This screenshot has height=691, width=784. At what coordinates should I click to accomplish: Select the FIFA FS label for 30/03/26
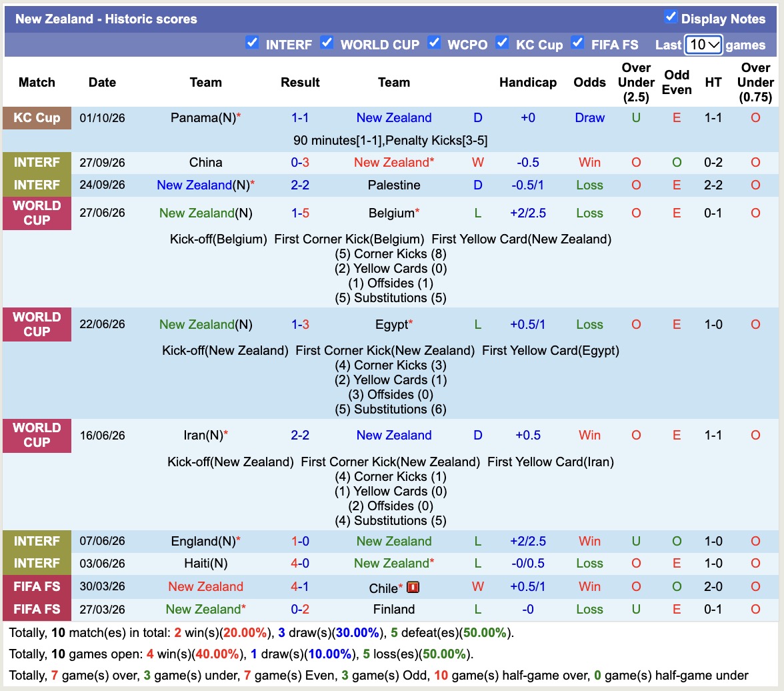37,586
